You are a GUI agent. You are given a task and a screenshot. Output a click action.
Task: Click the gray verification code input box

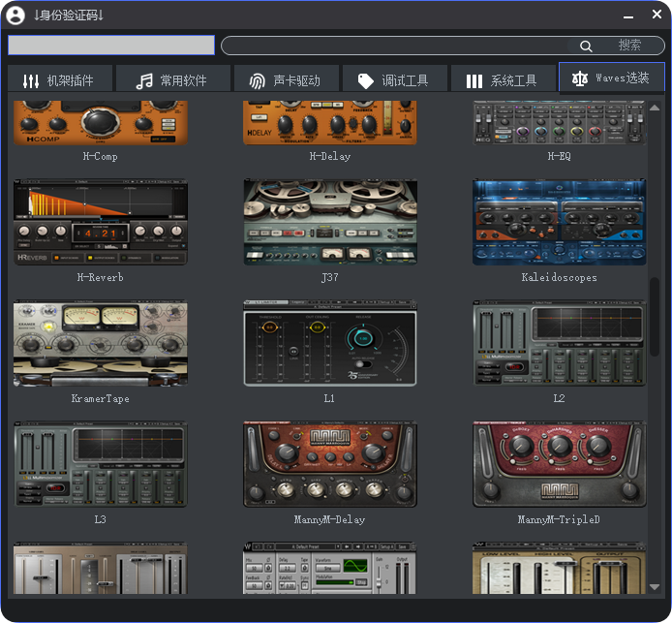click(111, 45)
